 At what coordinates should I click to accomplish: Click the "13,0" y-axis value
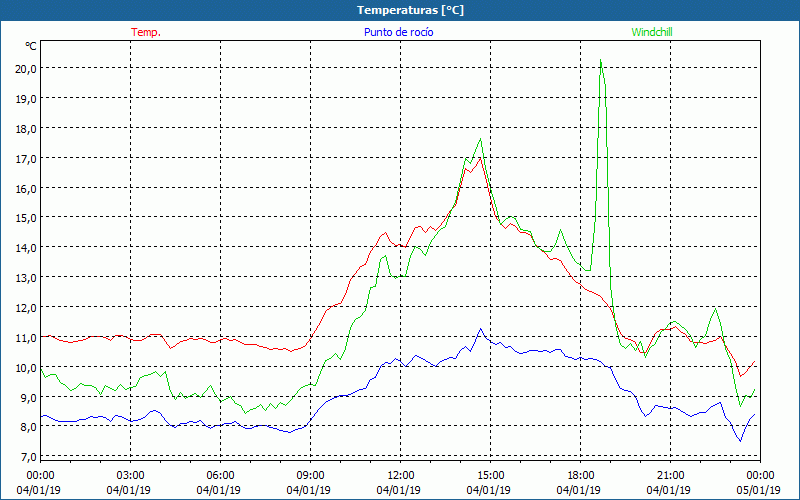point(26,278)
